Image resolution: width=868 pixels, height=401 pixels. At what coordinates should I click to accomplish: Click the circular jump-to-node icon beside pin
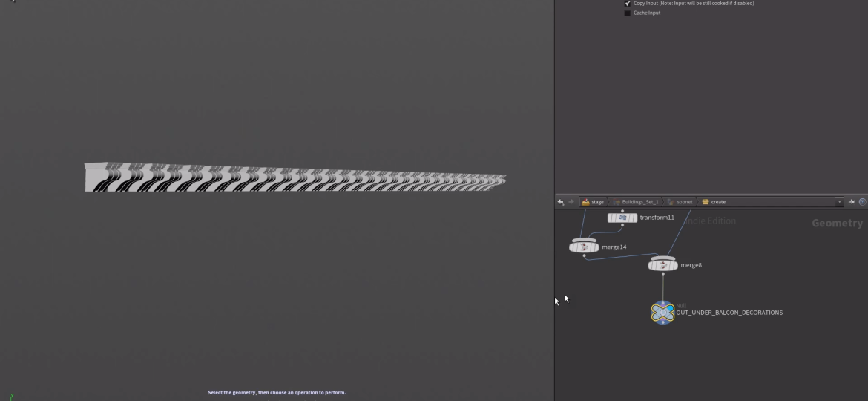click(862, 202)
